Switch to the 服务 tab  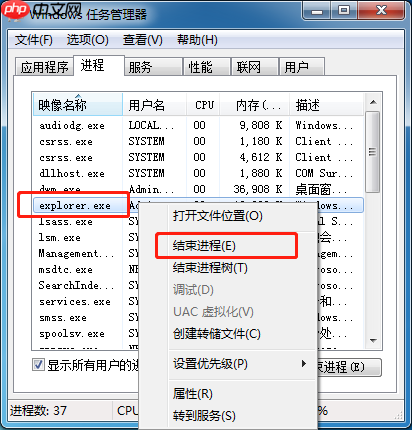(x=154, y=67)
